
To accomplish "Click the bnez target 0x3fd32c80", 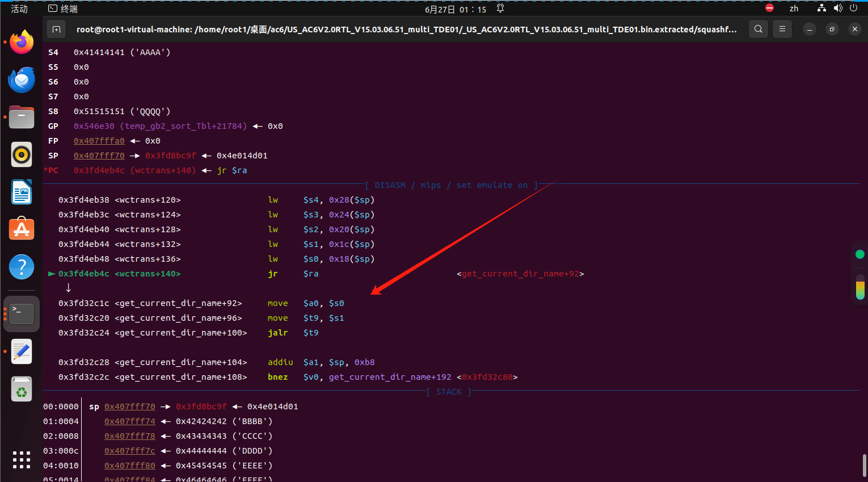I will click(x=487, y=377).
